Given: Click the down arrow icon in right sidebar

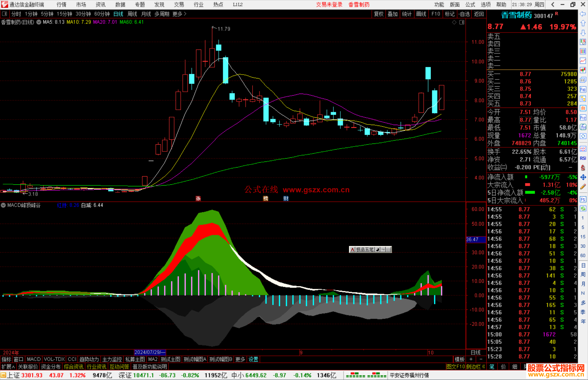Looking at the screenshot, I should [583, 33].
